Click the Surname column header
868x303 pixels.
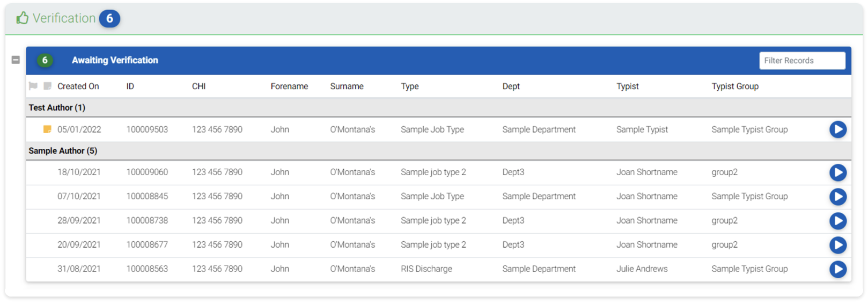347,86
